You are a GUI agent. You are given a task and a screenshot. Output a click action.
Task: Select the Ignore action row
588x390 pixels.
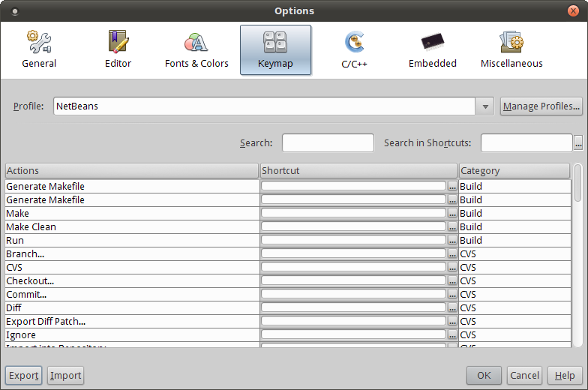click(132, 334)
